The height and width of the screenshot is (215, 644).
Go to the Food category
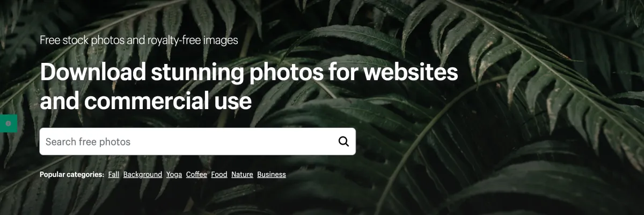coord(219,175)
